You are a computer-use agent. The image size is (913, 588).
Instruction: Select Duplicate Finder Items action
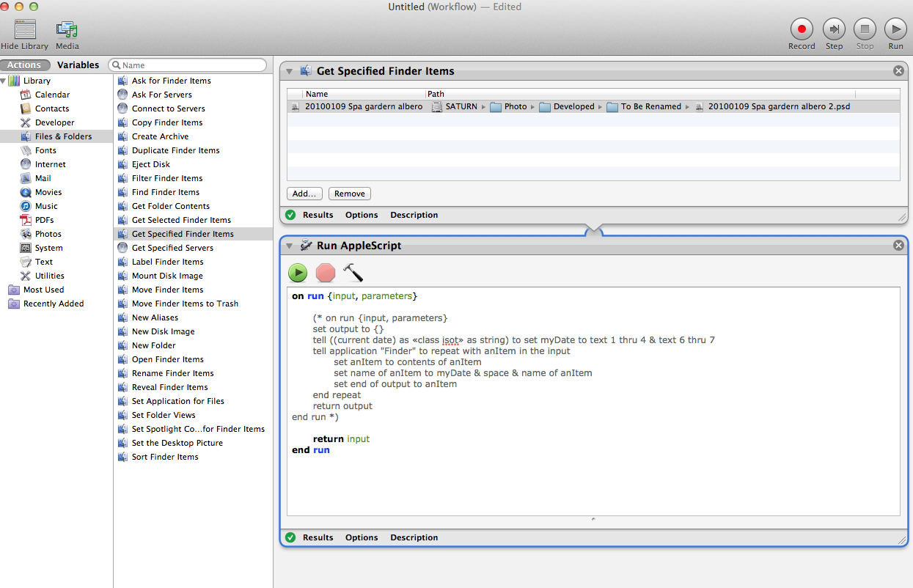(x=175, y=150)
